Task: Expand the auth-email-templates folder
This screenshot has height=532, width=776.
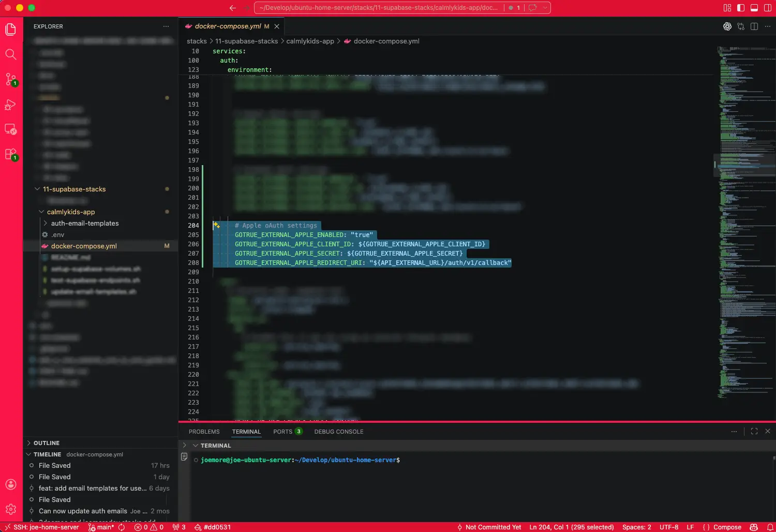Action: (x=85, y=224)
